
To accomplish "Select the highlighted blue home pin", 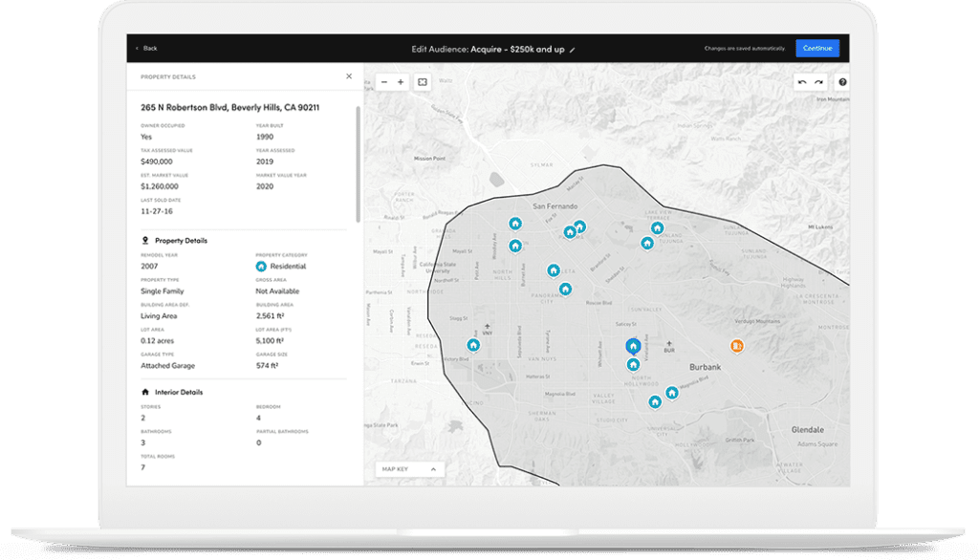I will (x=632, y=346).
